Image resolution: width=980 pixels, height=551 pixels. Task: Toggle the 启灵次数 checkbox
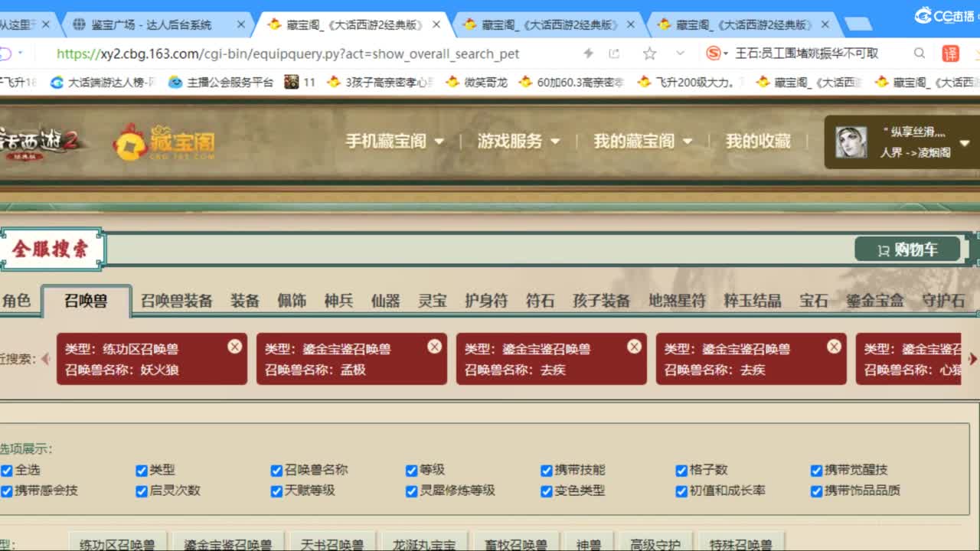tap(142, 491)
